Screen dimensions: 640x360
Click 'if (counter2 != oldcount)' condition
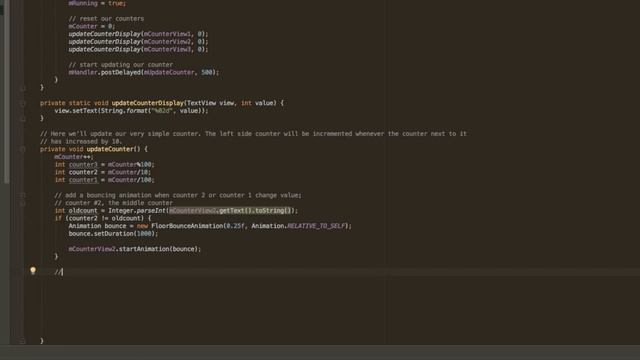103,218
